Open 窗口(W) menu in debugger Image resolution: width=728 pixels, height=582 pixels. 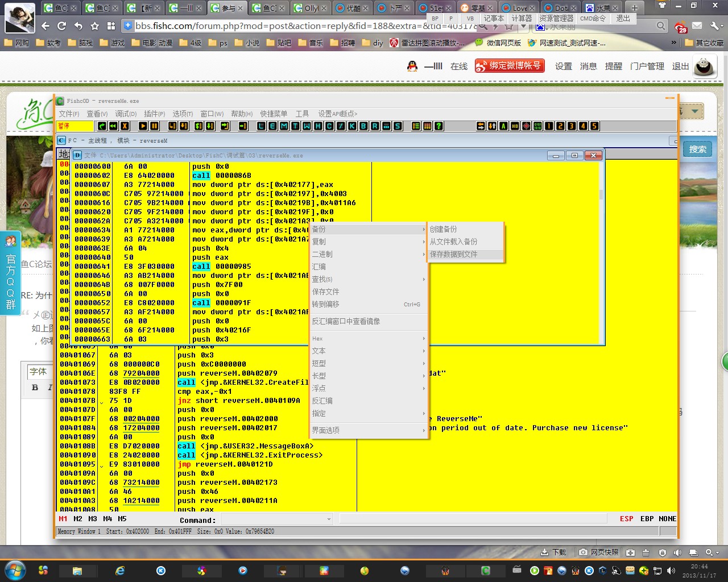pos(212,114)
